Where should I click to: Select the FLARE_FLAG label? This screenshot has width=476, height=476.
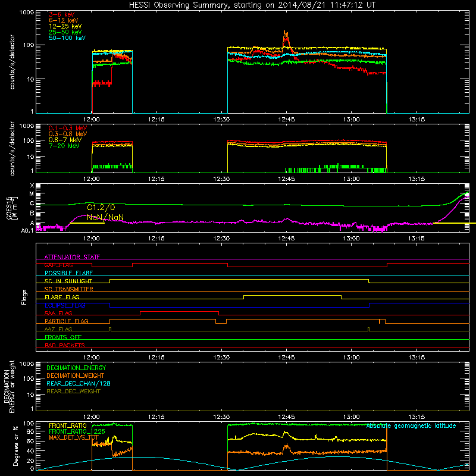coord(62,297)
